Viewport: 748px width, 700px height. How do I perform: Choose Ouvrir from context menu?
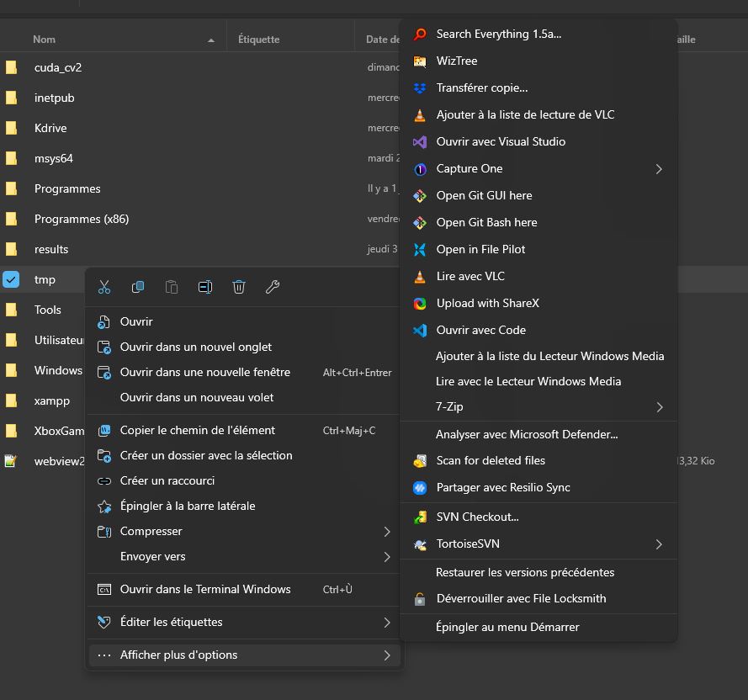click(243, 322)
